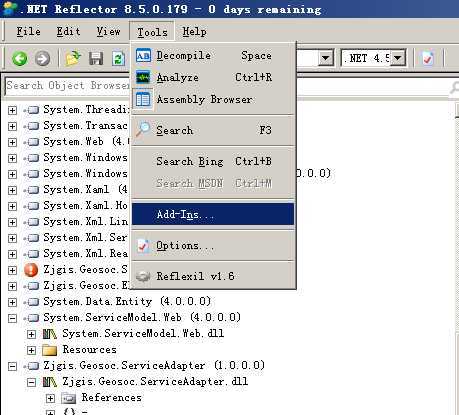This screenshot has width=459, height=415.
Task: Click the Refresh toolbar icon
Action: click(118, 59)
